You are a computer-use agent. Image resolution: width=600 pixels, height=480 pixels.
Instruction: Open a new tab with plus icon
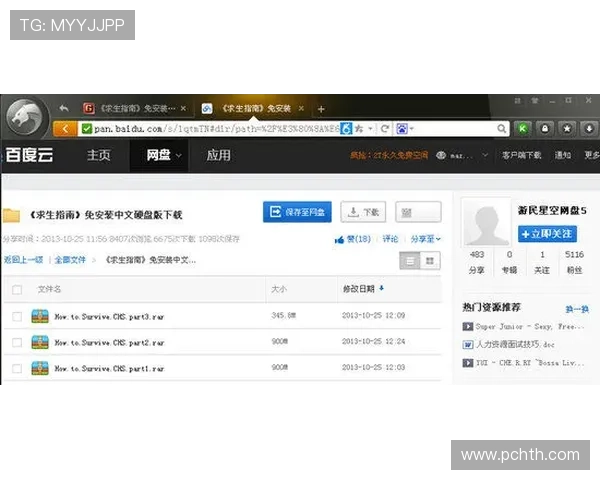point(321,109)
